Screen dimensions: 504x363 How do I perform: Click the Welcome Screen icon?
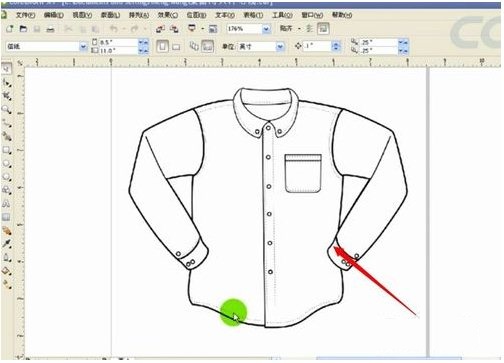(x=213, y=29)
